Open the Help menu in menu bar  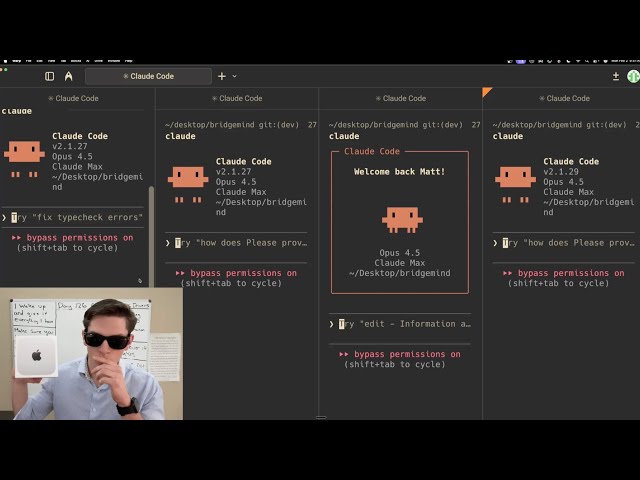point(129,61)
